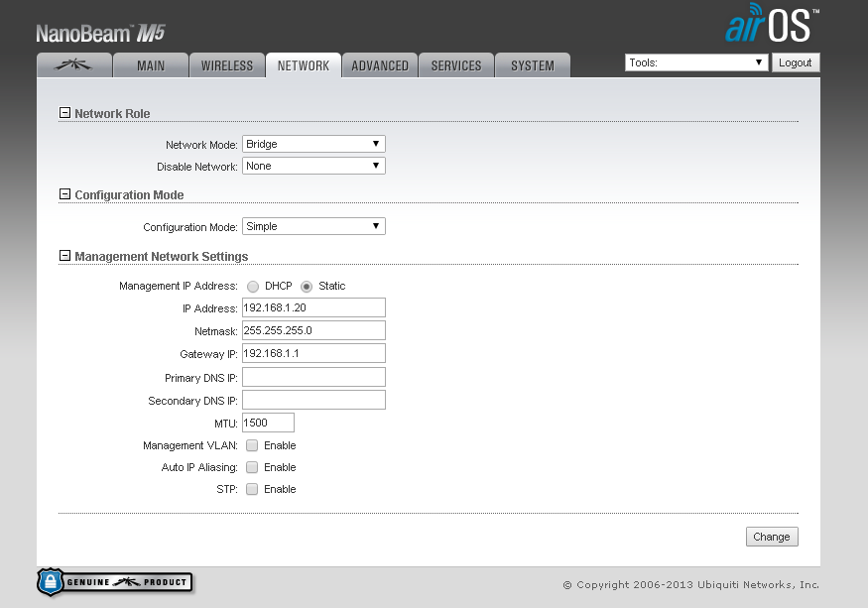Open the Network Mode dropdown

point(313,144)
